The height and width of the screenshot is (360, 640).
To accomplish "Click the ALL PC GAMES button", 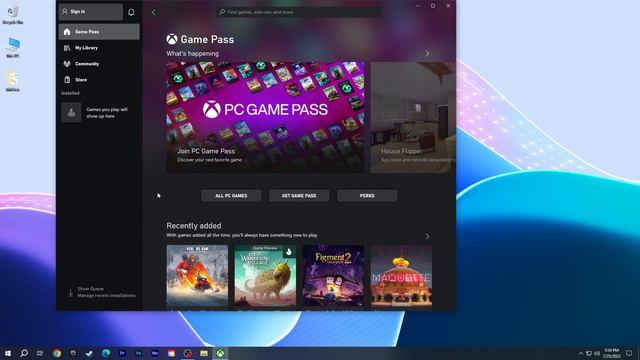I will (x=231, y=196).
